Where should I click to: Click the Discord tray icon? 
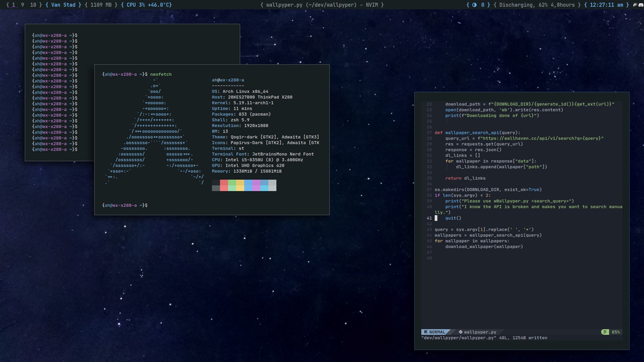(641, 5)
